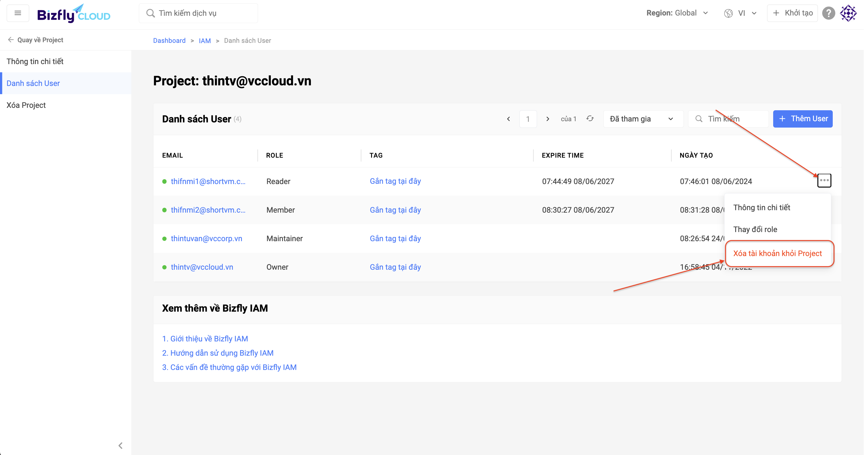The width and height of the screenshot is (868, 455).
Task: Open the hamburger menu icon
Action: click(18, 13)
